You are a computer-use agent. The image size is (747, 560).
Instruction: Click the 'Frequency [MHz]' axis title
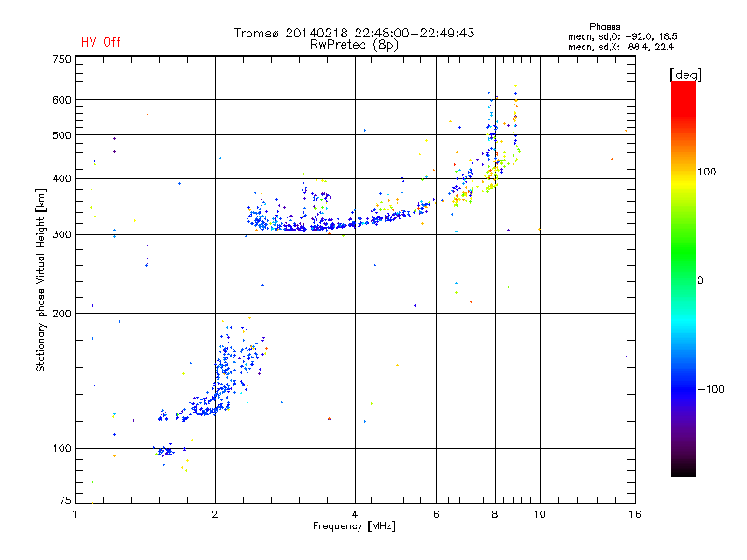354,526
